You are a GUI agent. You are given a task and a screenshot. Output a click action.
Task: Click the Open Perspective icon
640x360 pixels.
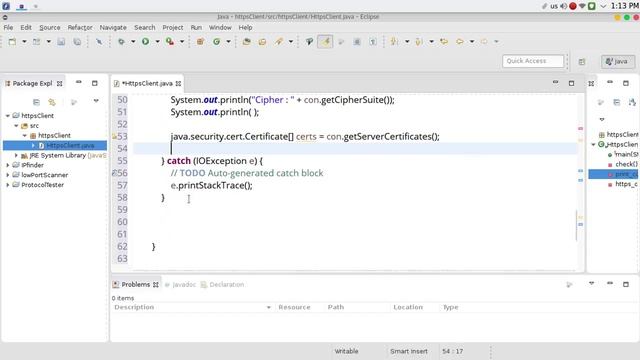(582, 62)
